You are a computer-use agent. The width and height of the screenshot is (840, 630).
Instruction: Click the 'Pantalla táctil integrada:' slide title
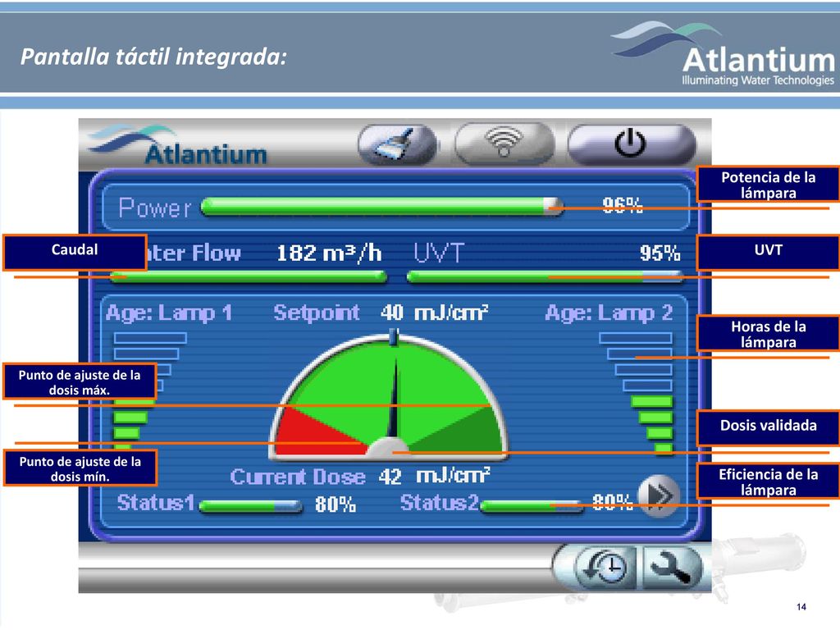coord(153,57)
